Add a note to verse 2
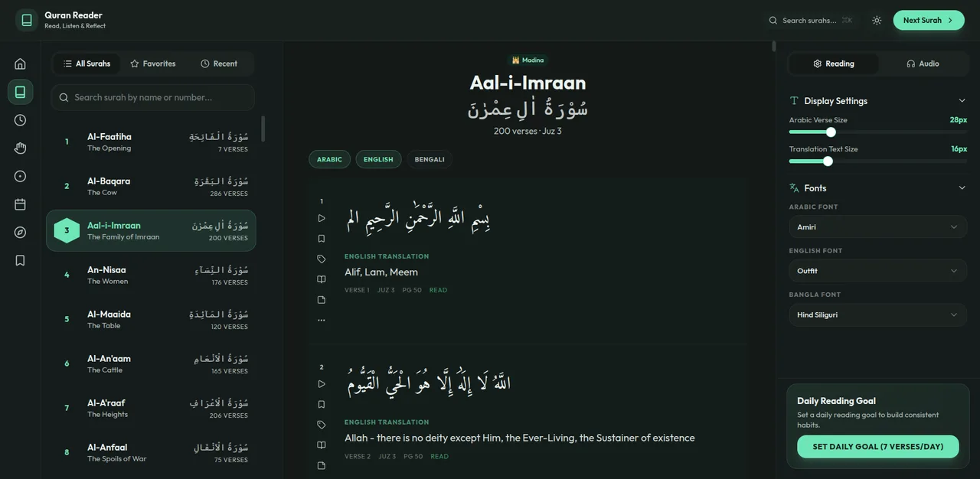The image size is (980, 479). tap(322, 465)
